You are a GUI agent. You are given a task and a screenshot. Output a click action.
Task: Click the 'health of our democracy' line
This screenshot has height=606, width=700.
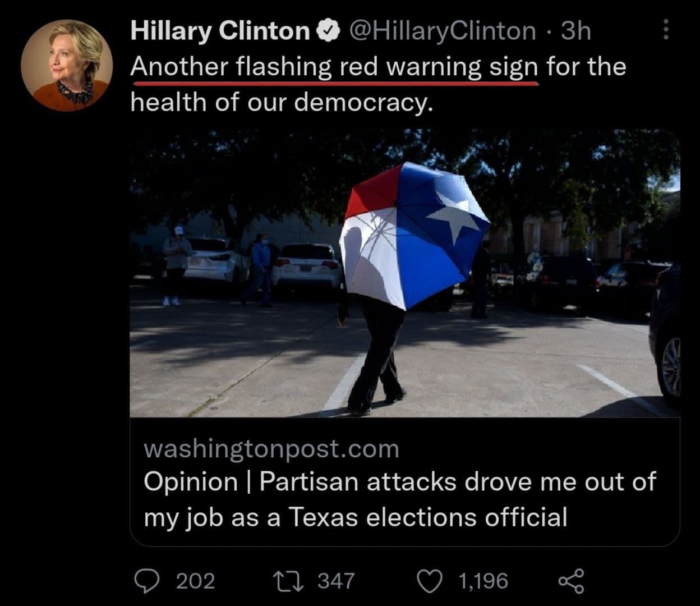[x=282, y=103]
